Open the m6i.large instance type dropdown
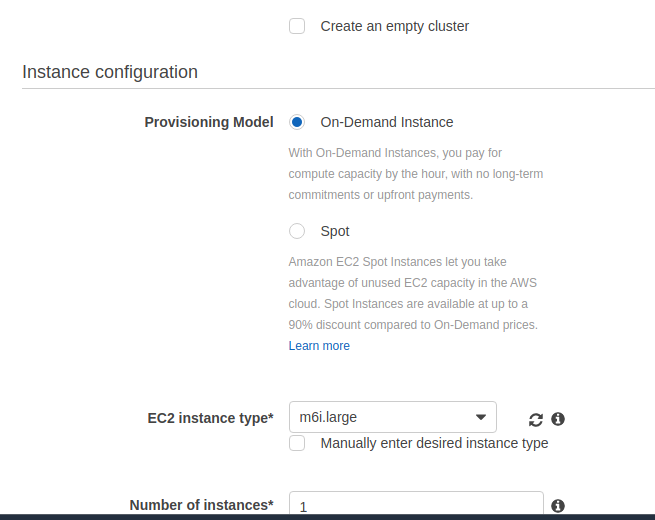Viewport: 655px width, 520px height. [393, 417]
